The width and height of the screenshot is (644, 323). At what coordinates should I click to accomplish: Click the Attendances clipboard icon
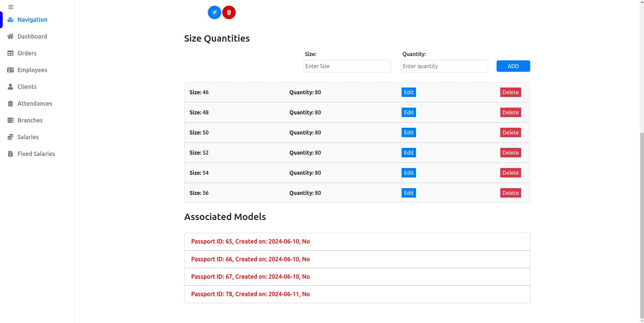pos(11,104)
